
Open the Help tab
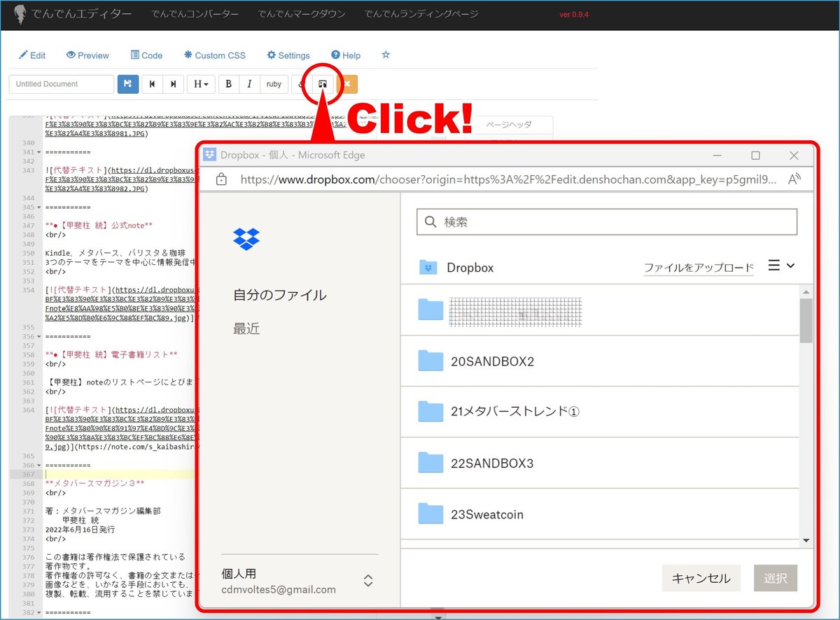coord(346,55)
